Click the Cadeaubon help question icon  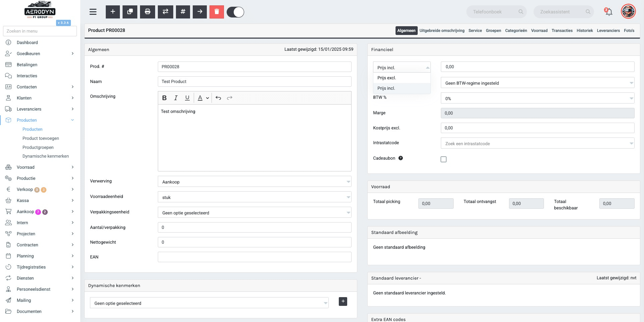pyautogui.click(x=401, y=158)
